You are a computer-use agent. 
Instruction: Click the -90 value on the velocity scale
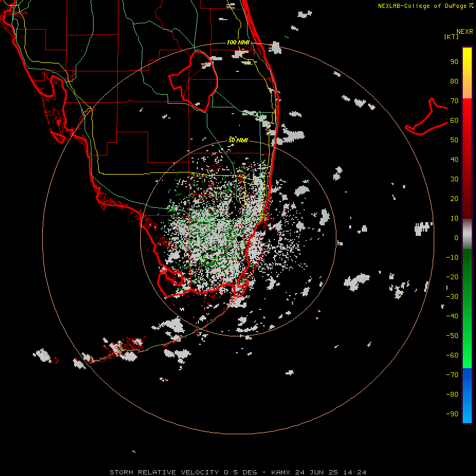tap(452, 414)
